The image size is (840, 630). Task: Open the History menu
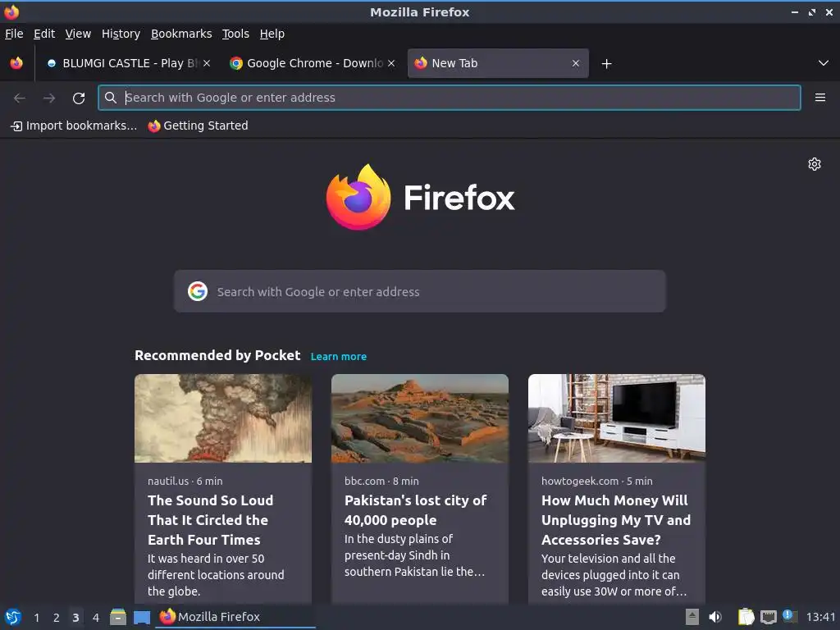tap(121, 34)
